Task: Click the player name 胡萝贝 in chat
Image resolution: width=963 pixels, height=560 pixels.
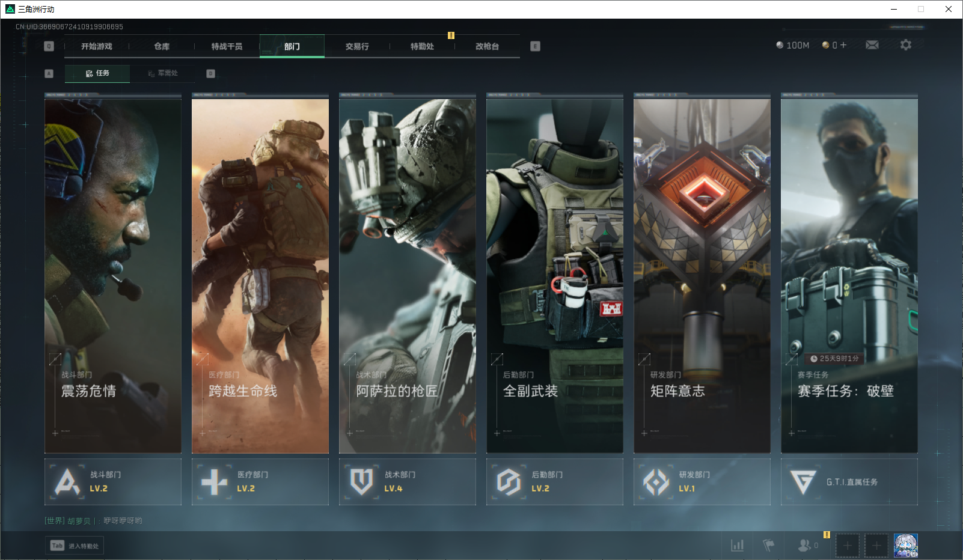Action: (79, 521)
